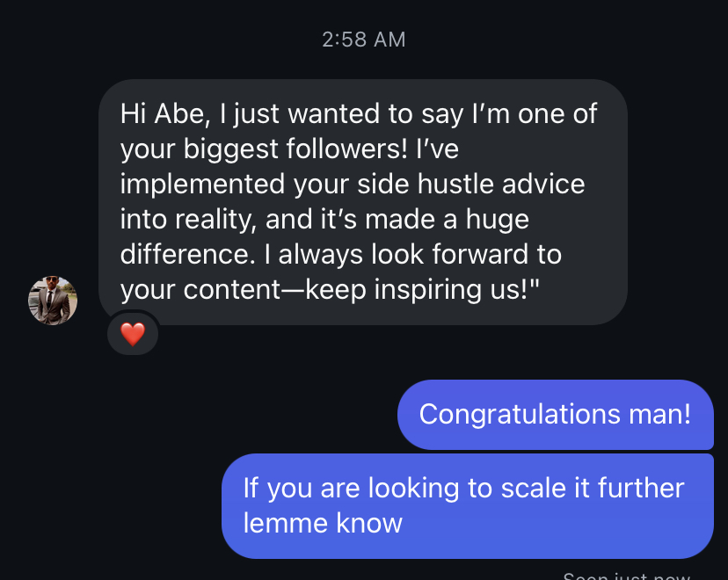The width and height of the screenshot is (728, 580).
Task: Click the name "Abe" in the greeting
Action: [x=180, y=114]
